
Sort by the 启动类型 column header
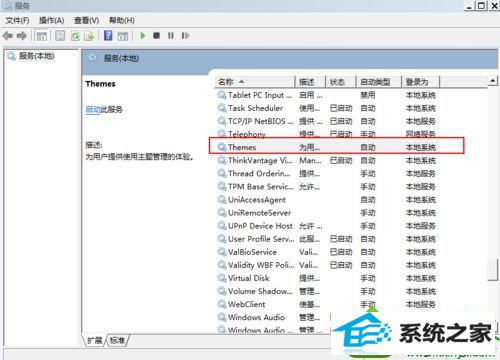pyautogui.click(x=379, y=82)
